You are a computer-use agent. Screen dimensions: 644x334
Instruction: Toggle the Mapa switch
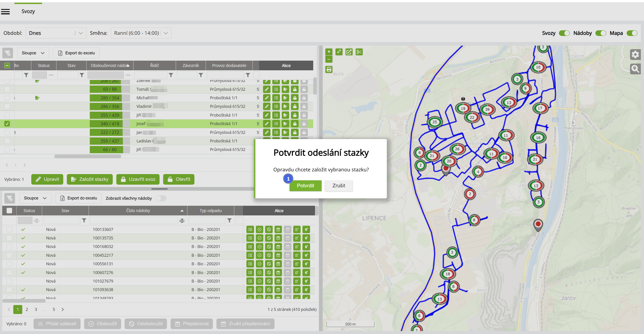tap(632, 33)
